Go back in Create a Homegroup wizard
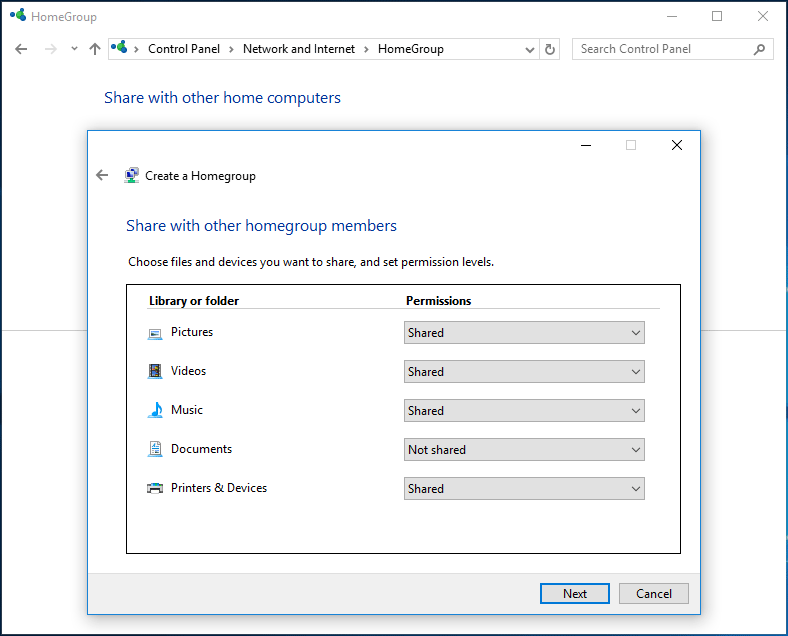This screenshot has width=788, height=636. tap(102, 175)
